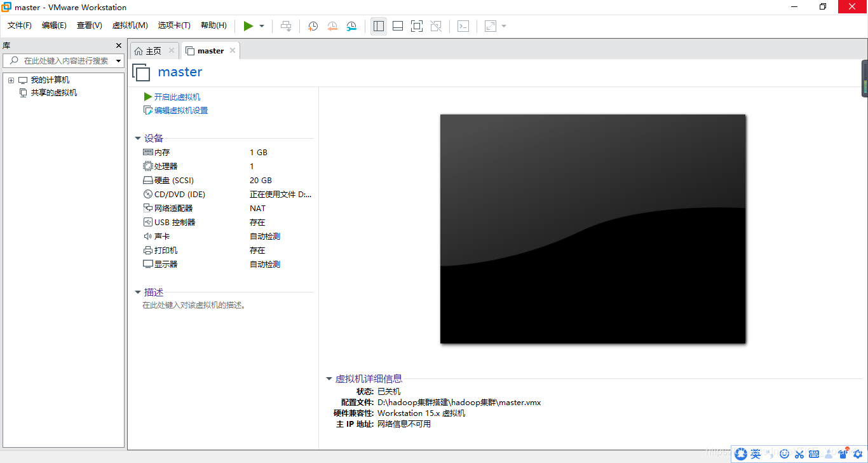Click the master.vmx config file path

pyautogui.click(x=459, y=403)
